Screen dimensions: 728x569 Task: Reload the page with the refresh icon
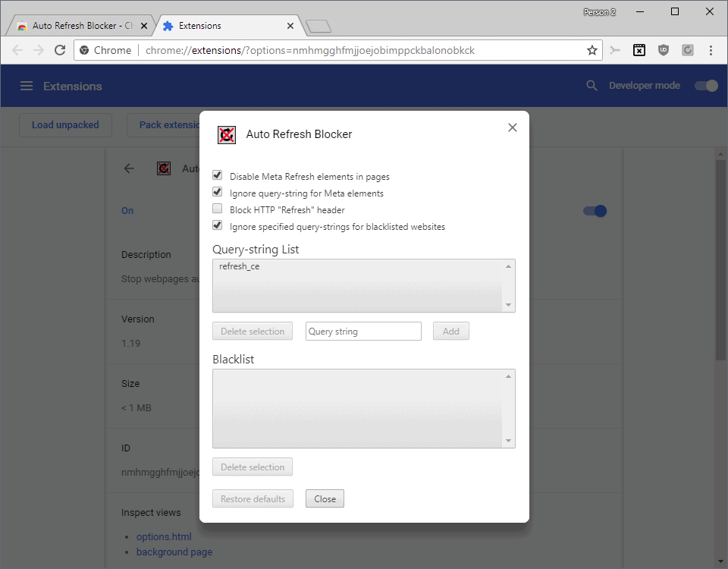click(x=60, y=50)
